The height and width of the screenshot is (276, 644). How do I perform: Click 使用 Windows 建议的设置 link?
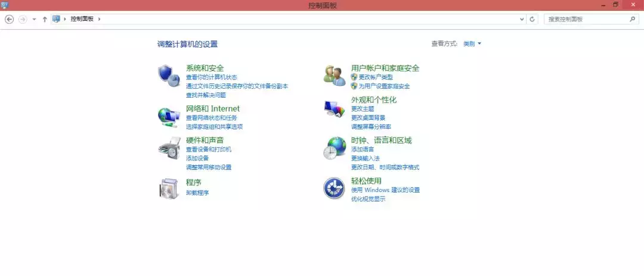coord(385,190)
